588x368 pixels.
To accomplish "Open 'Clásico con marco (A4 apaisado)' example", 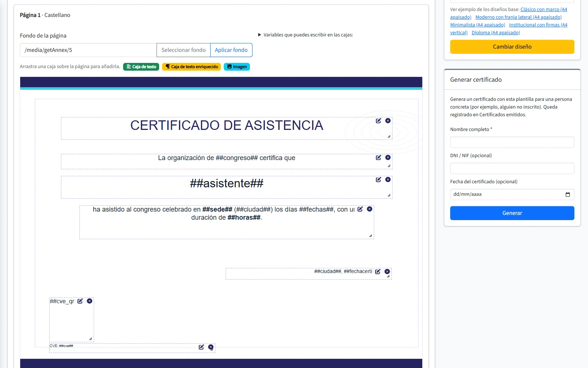I will tap(544, 10).
